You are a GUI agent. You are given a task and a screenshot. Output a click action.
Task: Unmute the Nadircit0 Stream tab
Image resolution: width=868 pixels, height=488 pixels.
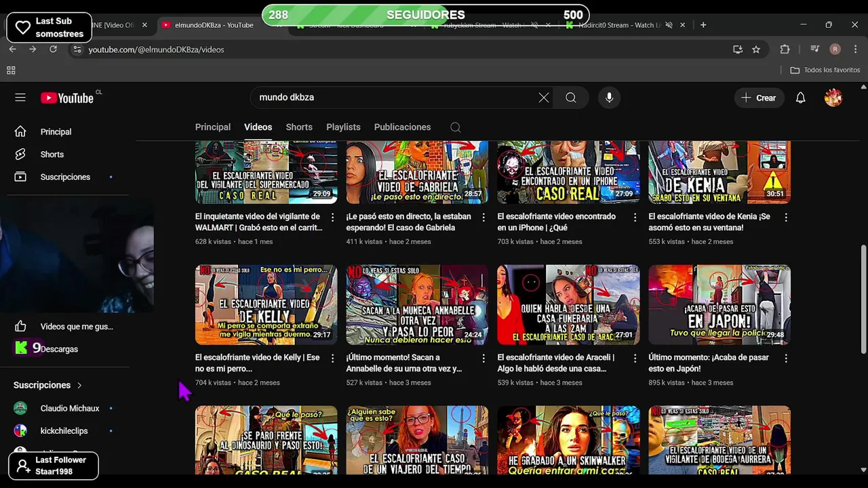[x=669, y=25]
